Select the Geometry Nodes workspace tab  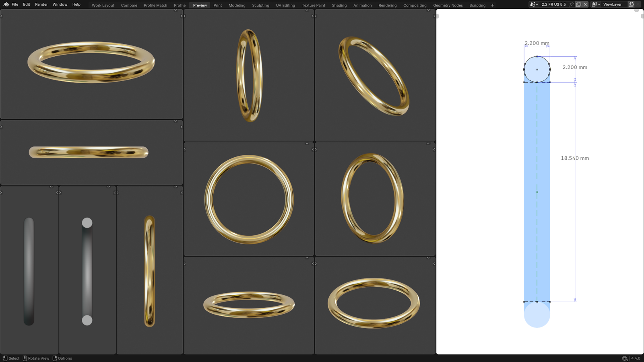[448, 5]
